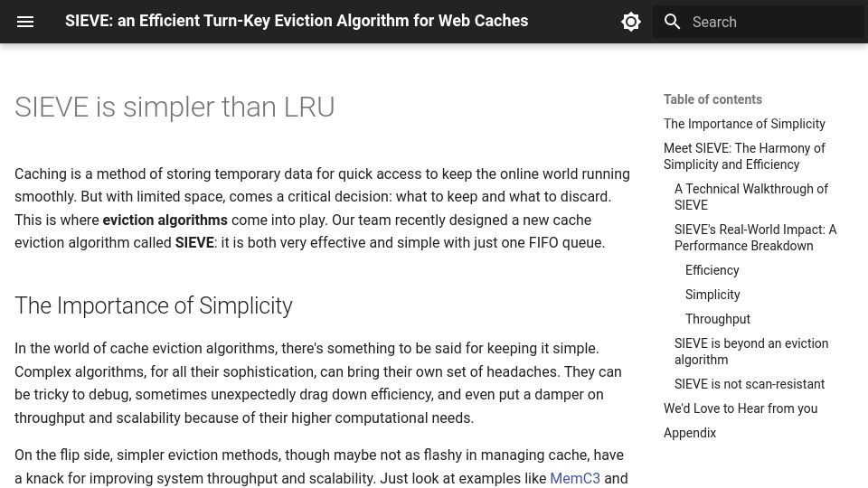This screenshot has height=488, width=868.
Task: Jump to 'SIEVE is not scan-resistant'
Action: coord(749,384)
